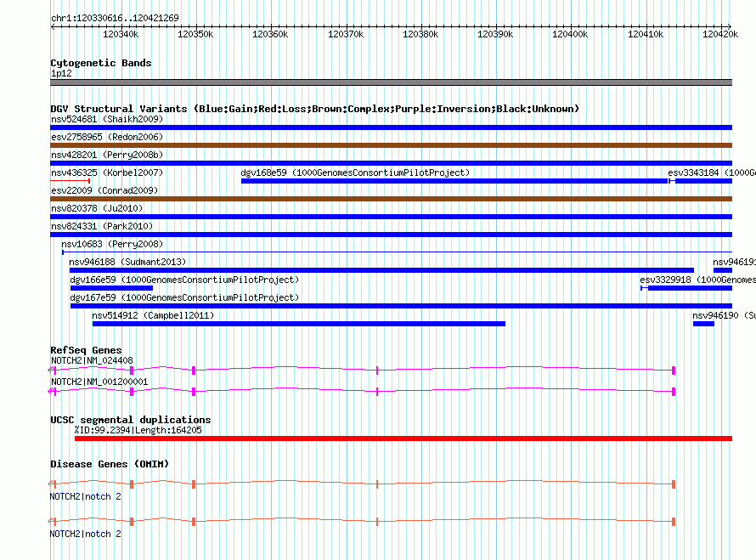Open the Cytogenetic Bands track heading

click(x=101, y=63)
